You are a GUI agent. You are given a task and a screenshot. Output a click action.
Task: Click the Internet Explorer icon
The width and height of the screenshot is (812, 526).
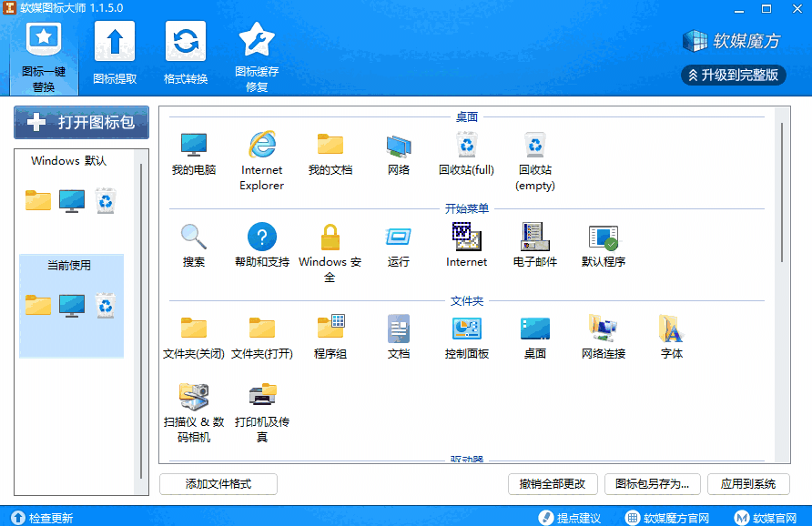261,148
